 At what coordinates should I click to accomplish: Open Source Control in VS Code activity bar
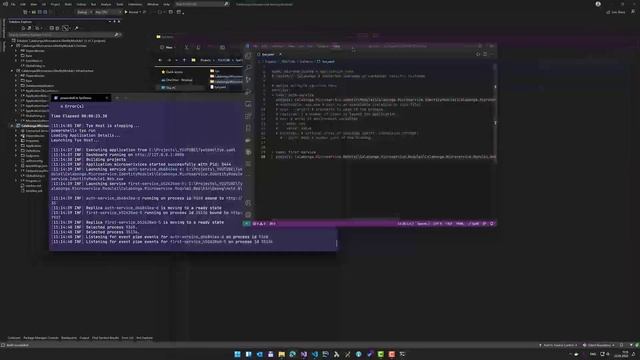click(248, 80)
